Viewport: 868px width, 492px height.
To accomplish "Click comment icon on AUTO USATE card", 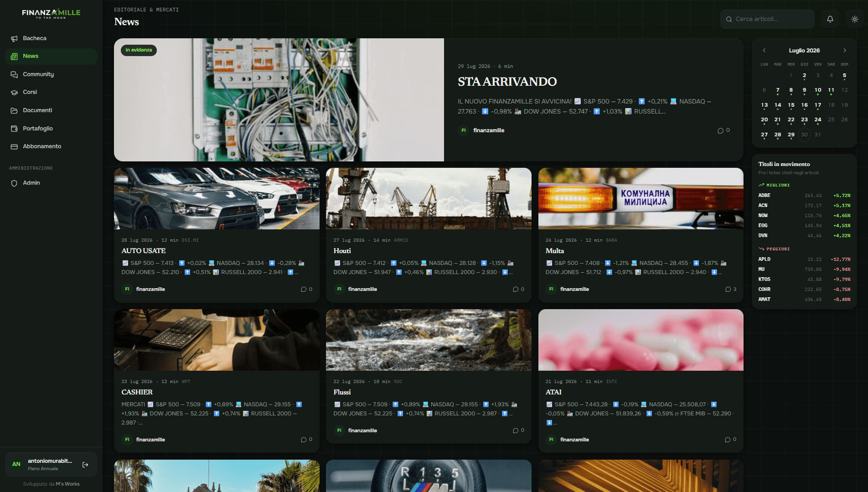I will pyautogui.click(x=304, y=289).
